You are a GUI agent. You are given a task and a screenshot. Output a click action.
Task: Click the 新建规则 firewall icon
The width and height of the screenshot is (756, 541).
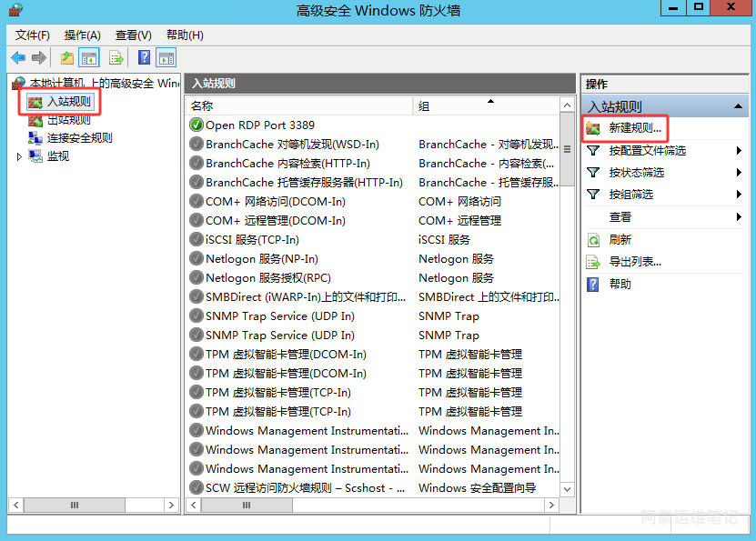click(x=593, y=128)
